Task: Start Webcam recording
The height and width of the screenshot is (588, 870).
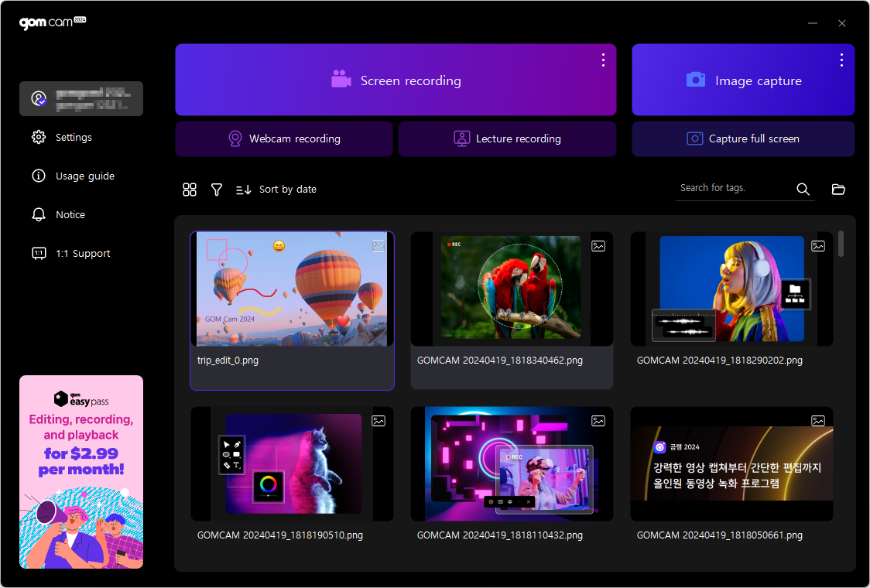Action: click(x=284, y=139)
